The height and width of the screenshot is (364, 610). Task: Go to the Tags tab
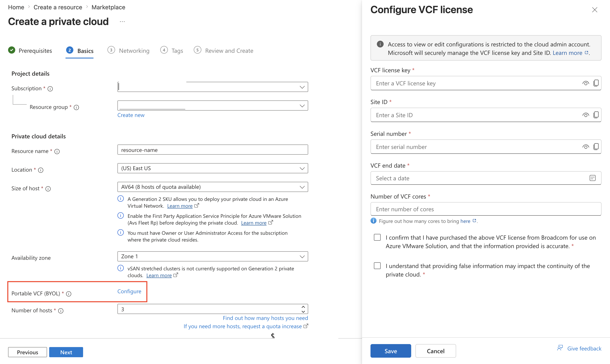point(171,50)
